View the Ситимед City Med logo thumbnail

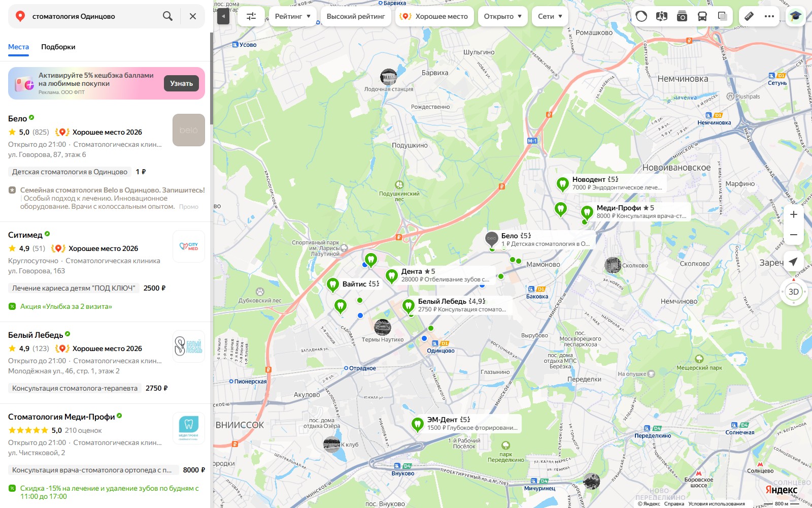pos(189,246)
